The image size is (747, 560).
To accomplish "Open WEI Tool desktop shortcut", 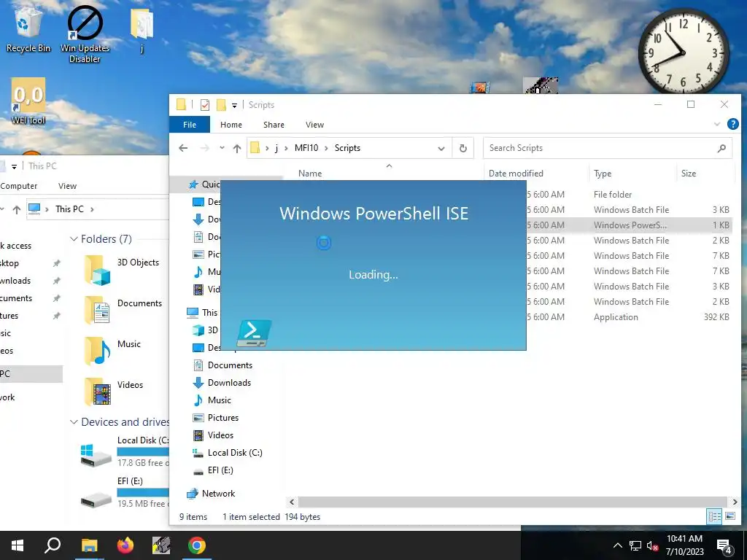I will click(28, 101).
